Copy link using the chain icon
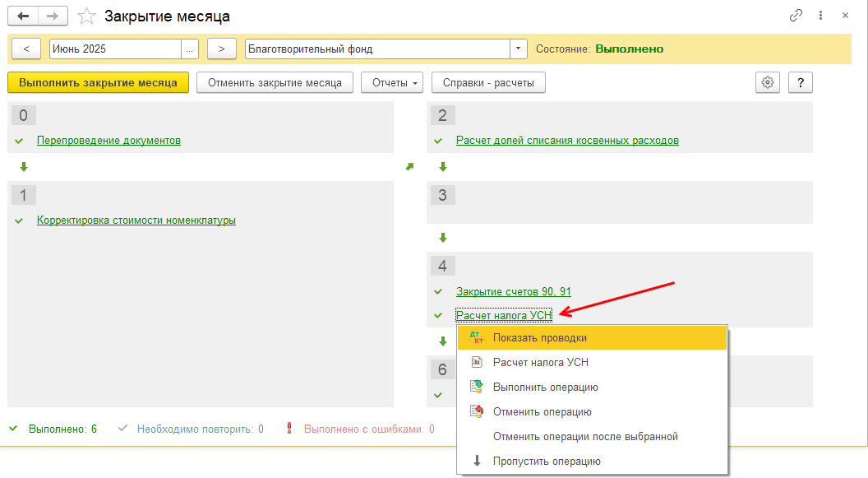868x478 pixels. [x=796, y=16]
